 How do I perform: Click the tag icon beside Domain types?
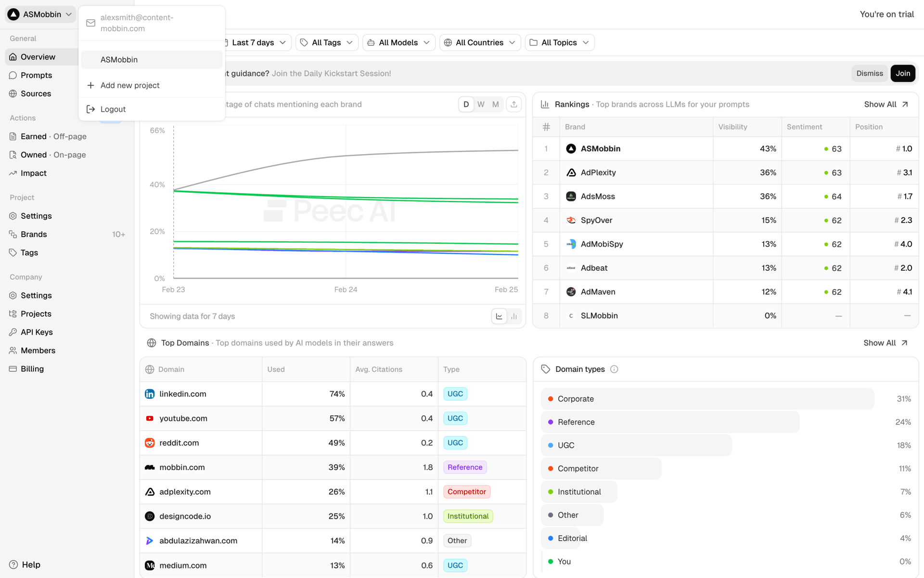[x=546, y=369]
